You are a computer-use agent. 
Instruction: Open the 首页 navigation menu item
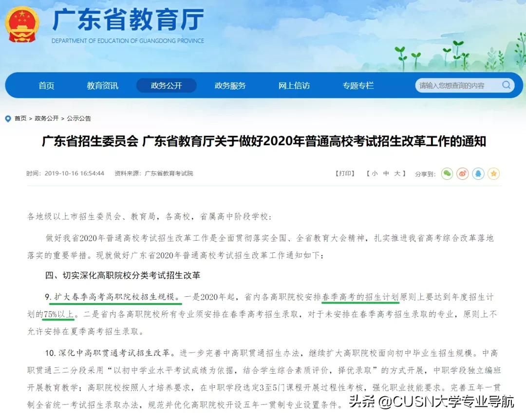coord(46,85)
